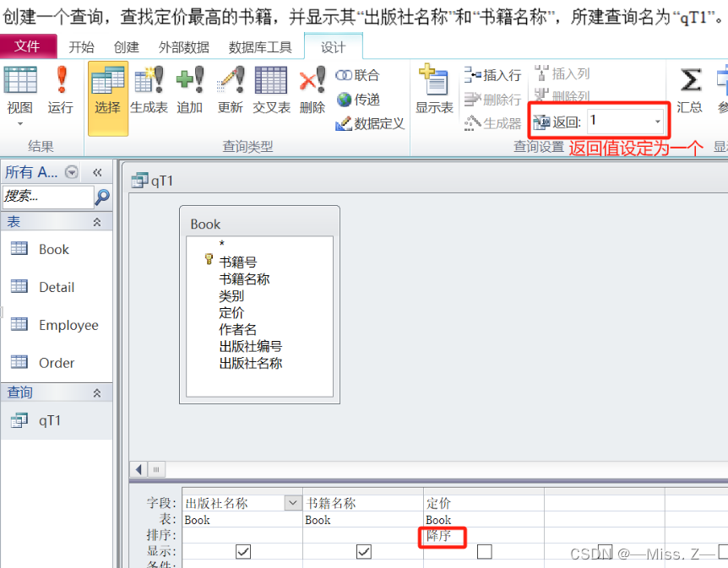Click the left arrow of horizontal scrollbar
Screen dimensions: 728x568
pos(139,469)
